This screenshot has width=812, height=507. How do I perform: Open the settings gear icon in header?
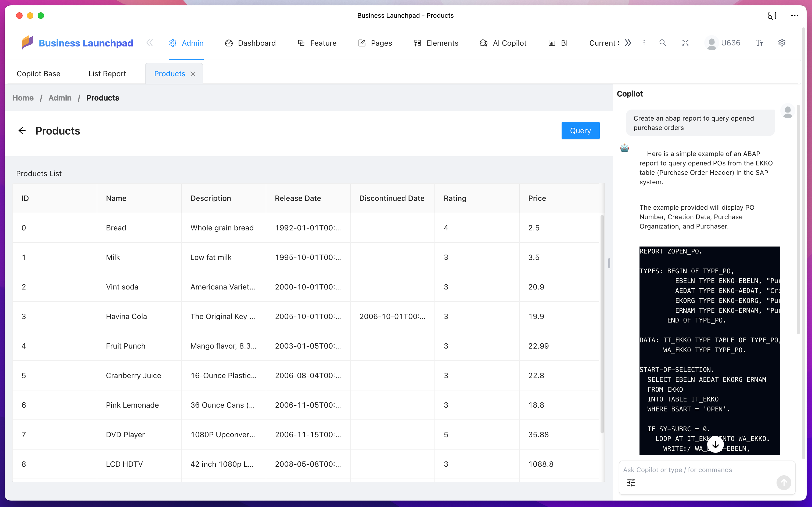tap(782, 43)
